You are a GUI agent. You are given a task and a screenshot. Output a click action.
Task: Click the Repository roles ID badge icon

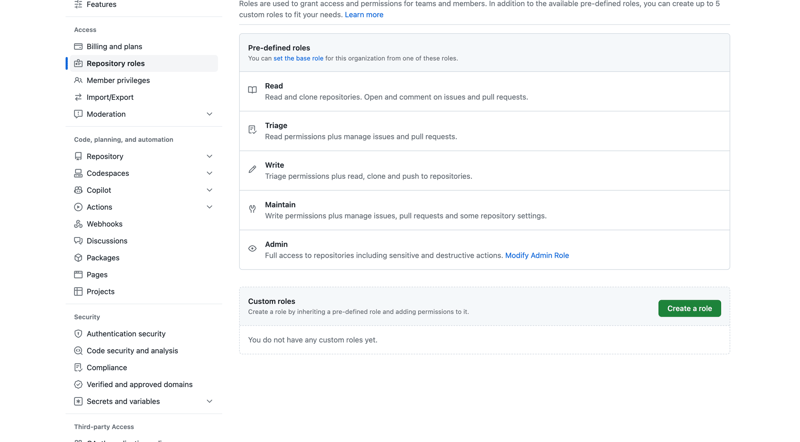pyautogui.click(x=78, y=63)
